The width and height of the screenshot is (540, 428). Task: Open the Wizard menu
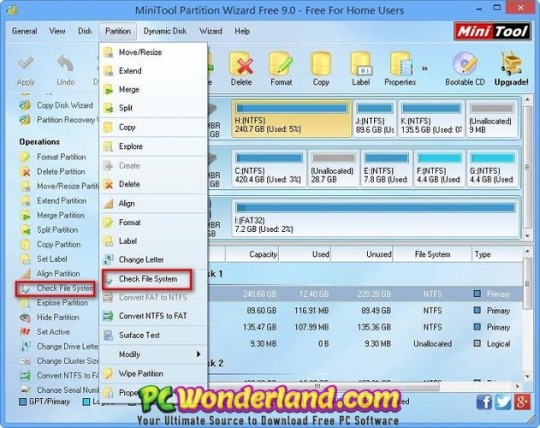[210, 31]
